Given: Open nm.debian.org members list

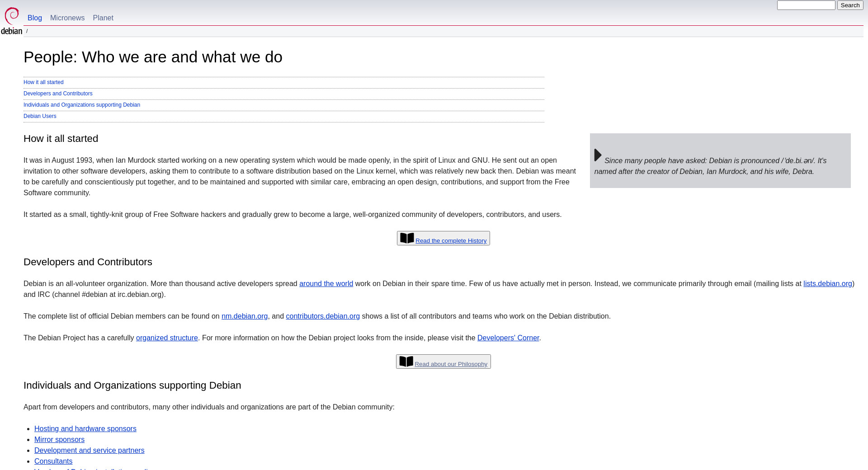Looking at the screenshot, I should pos(245,316).
